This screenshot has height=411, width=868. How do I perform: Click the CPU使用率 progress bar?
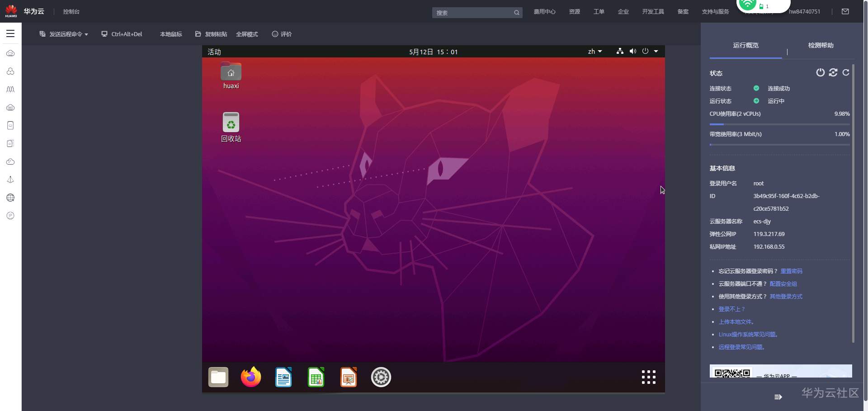click(x=780, y=124)
